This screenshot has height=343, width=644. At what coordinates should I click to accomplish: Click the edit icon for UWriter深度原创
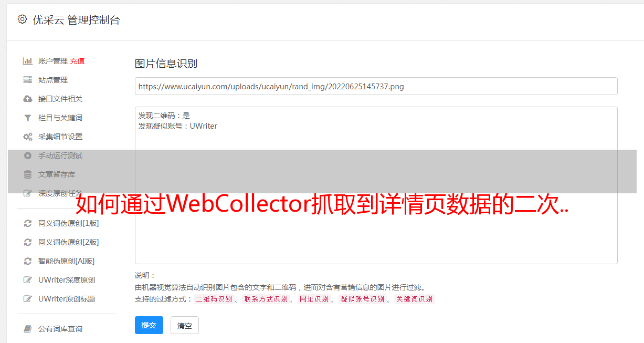coord(28,280)
